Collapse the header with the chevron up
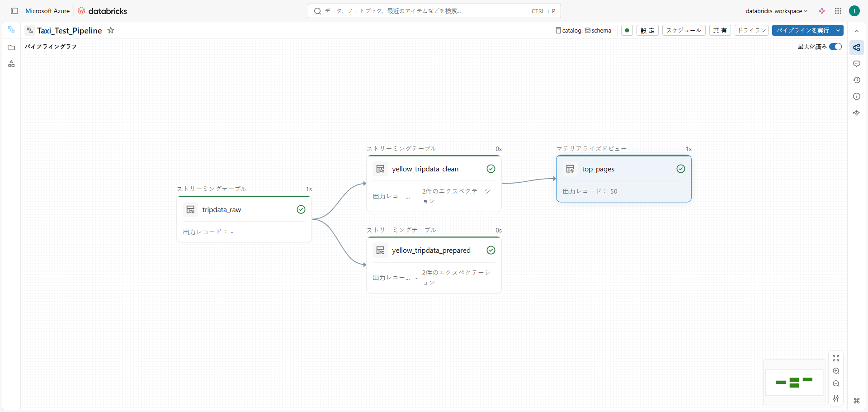 (857, 31)
